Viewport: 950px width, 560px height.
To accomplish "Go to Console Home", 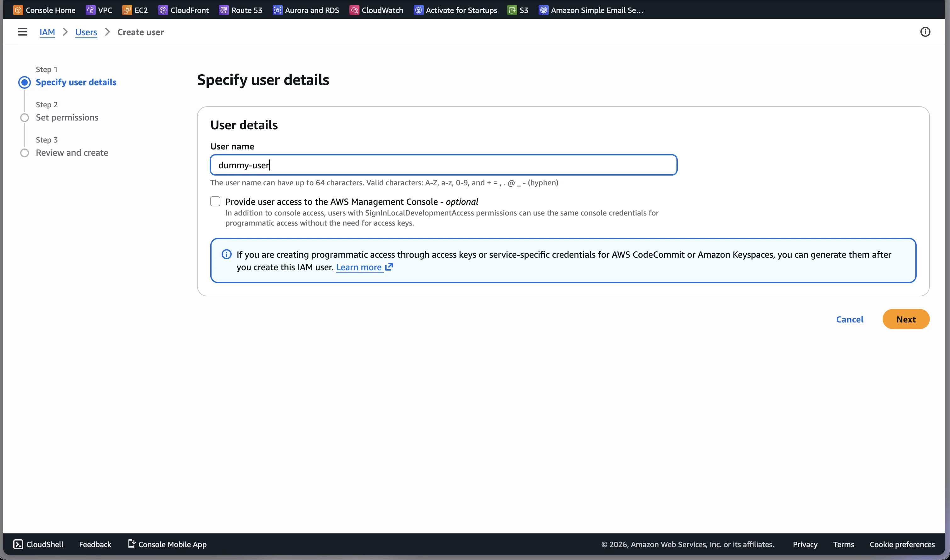I will click(44, 10).
